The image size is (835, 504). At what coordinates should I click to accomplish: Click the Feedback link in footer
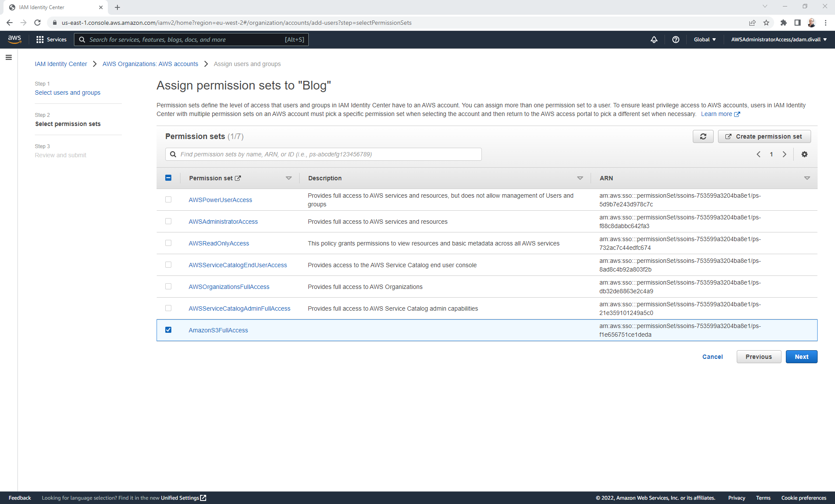click(x=20, y=498)
